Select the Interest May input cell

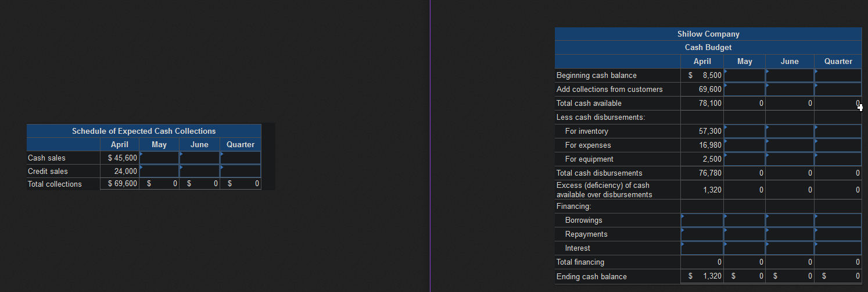744,248
